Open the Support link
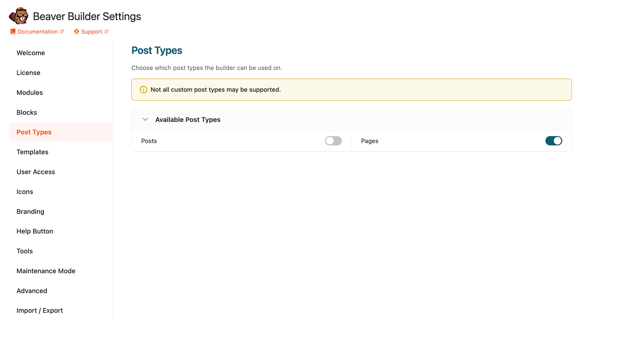The image size is (644, 351). tap(91, 31)
